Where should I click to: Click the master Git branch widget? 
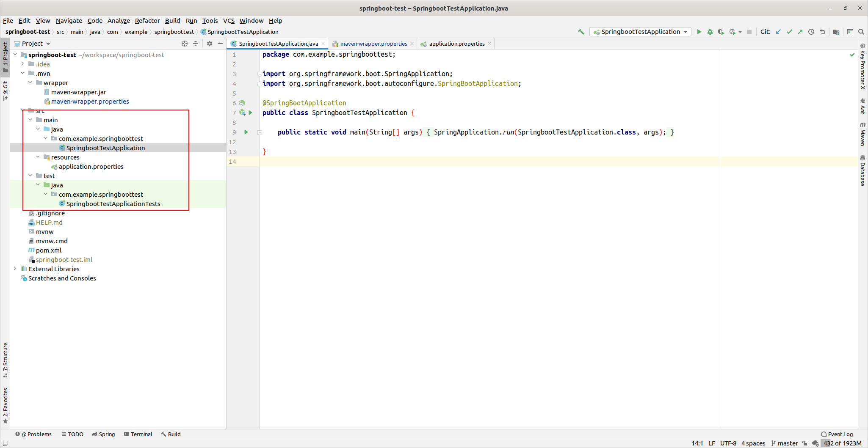tap(785, 443)
